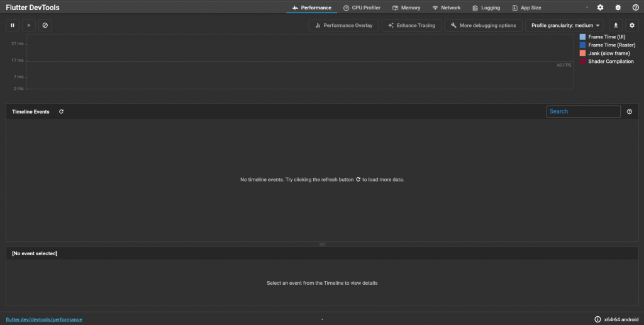
Task: Switch to the CPU Profiler tab
Action: (362, 8)
